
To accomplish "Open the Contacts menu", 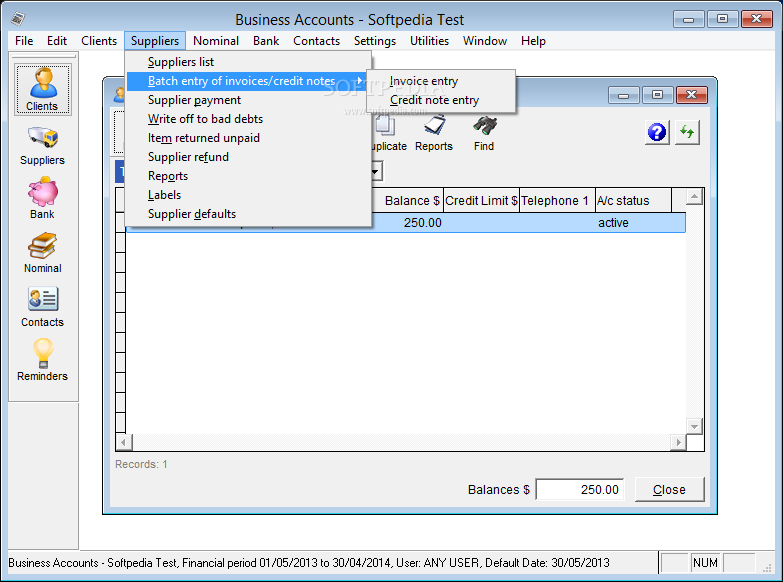I will click(316, 41).
